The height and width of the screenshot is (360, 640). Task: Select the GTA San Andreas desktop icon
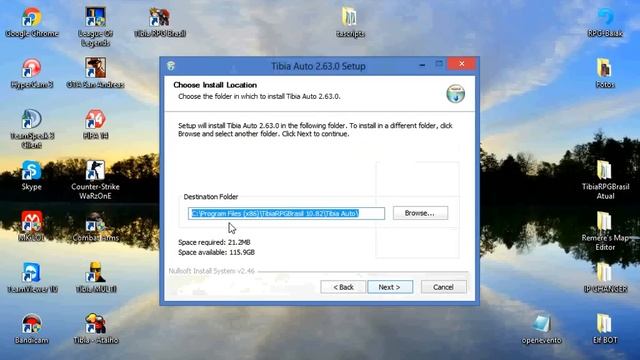pyautogui.click(x=95, y=73)
